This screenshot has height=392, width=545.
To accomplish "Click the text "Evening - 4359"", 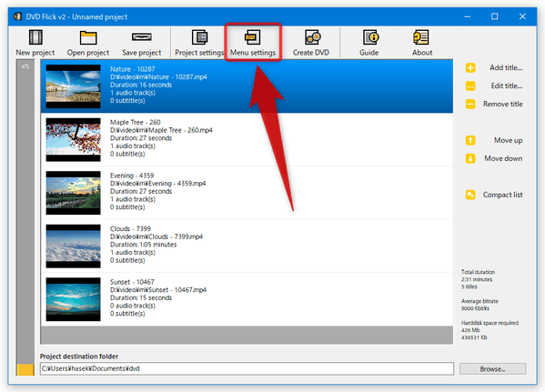I will coord(132,176).
